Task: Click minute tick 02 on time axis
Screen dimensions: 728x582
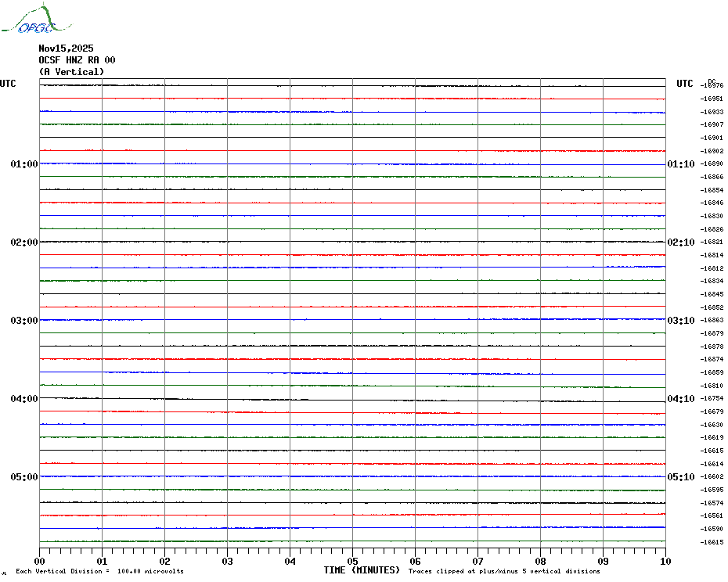Action: [165, 561]
